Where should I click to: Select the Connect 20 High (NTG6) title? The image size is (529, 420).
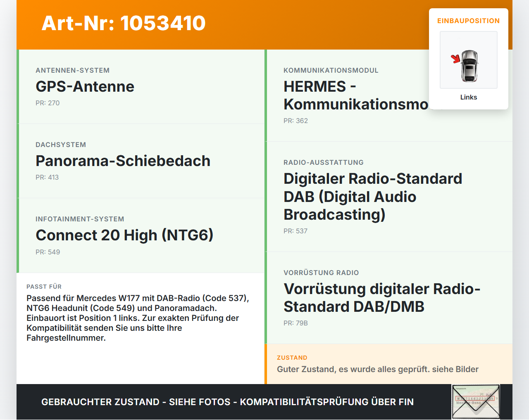(124, 235)
